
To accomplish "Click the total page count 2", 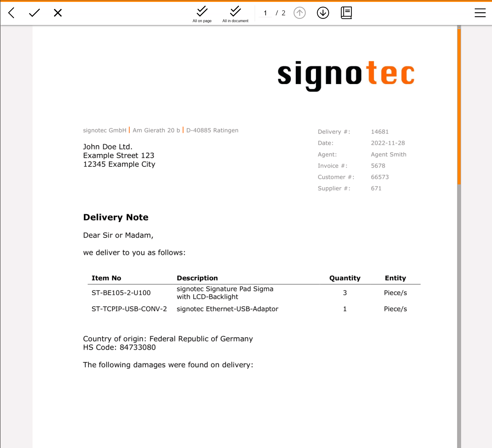I will pyautogui.click(x=283, y=13).
